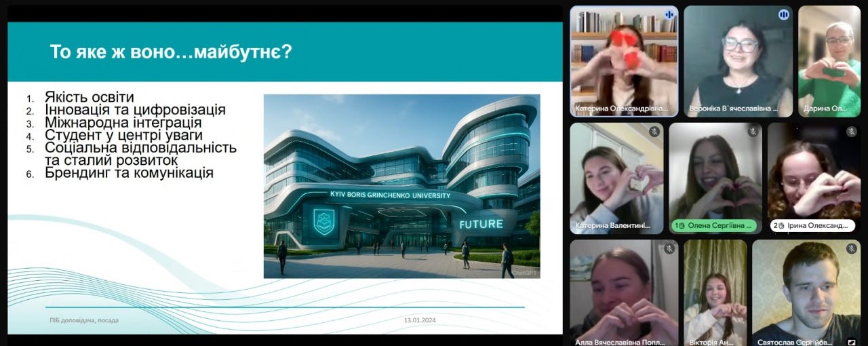Click the muted microphone icon on Алла's tile

669,249
